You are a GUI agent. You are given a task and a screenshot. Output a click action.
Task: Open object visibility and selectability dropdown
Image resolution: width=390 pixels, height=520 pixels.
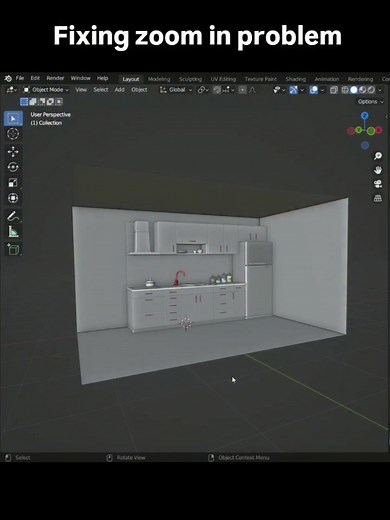pyautogui.click(x=279, y=90)
